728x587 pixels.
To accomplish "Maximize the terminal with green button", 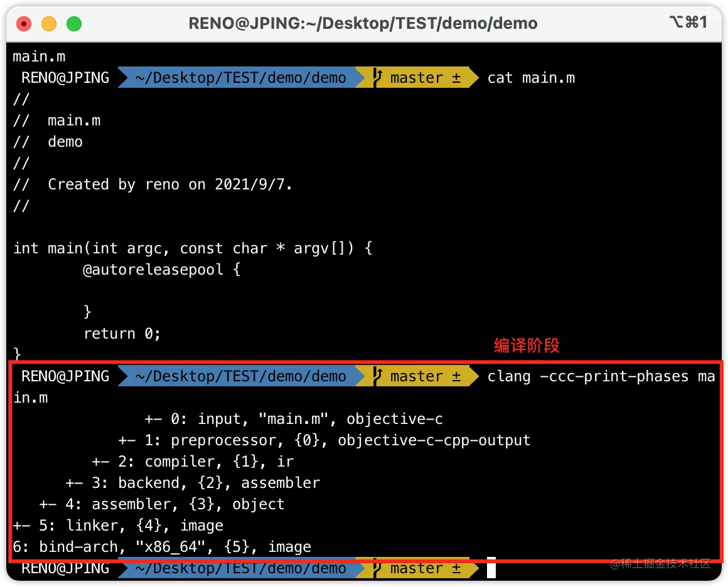I will (74, 24).
